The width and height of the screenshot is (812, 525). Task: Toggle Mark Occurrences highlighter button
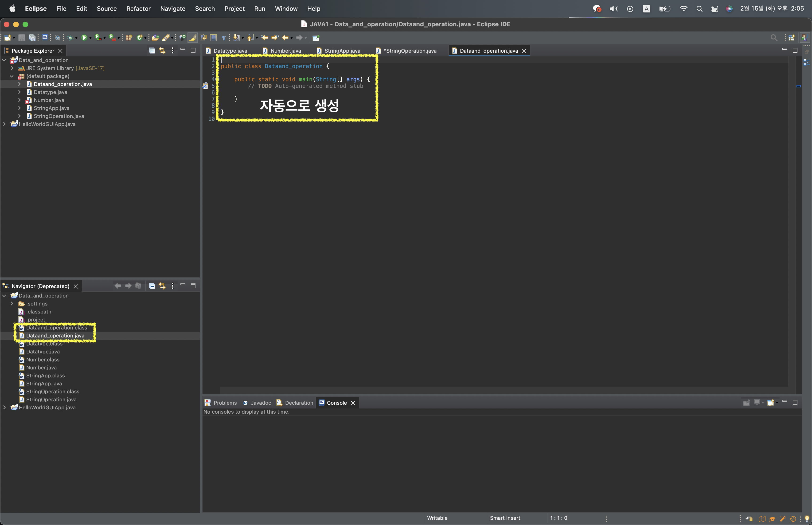(192, 38)
